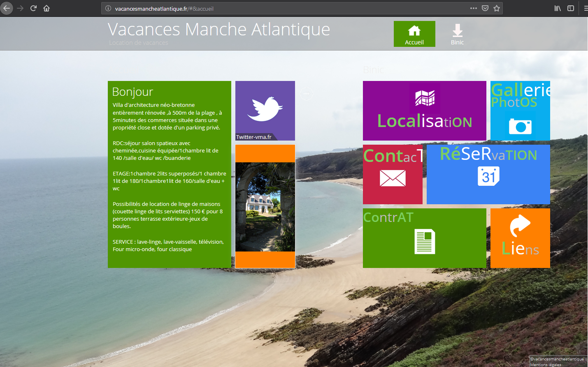Screen dimensions: 588x367
Task: Open the page actions three-dot menu
Action: (474, 8)
